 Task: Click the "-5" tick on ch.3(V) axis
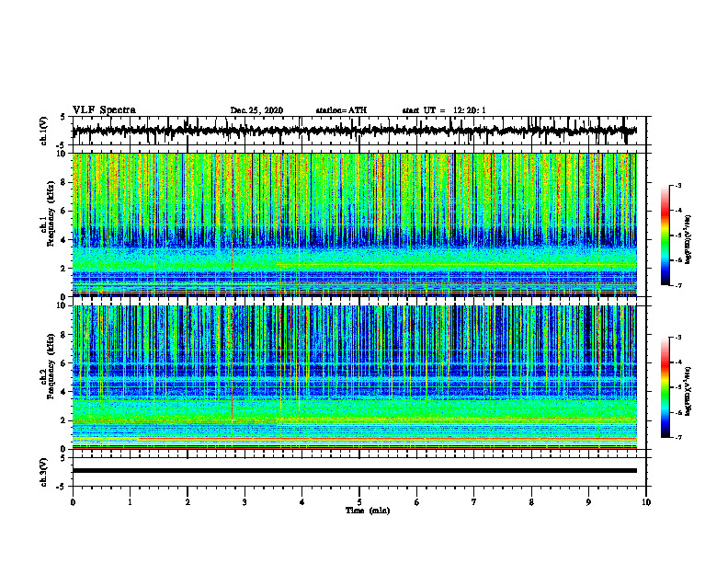(62, 487)
